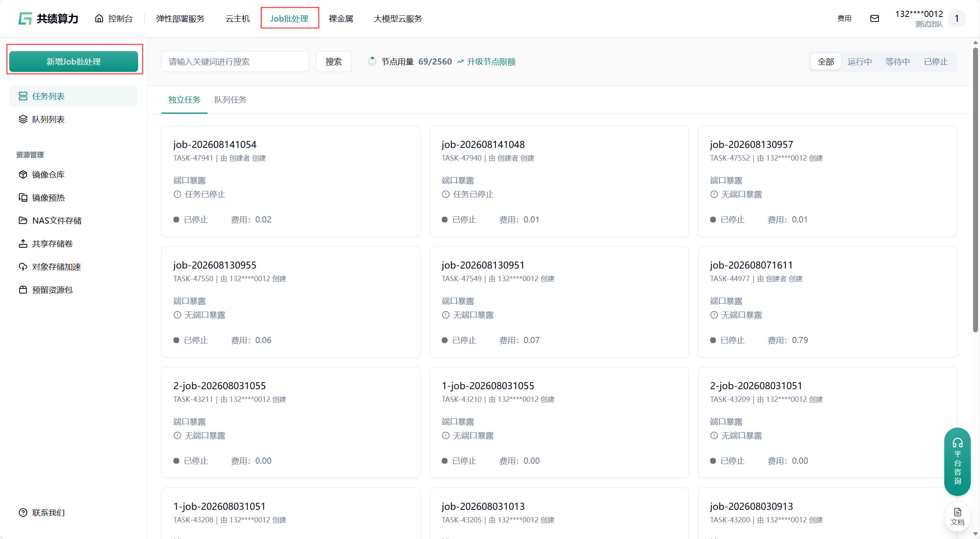Viewport: 980px width, 539px height.
Task: Click 费用: 0.79 on job-202608071611
Action: click(788, 340)
